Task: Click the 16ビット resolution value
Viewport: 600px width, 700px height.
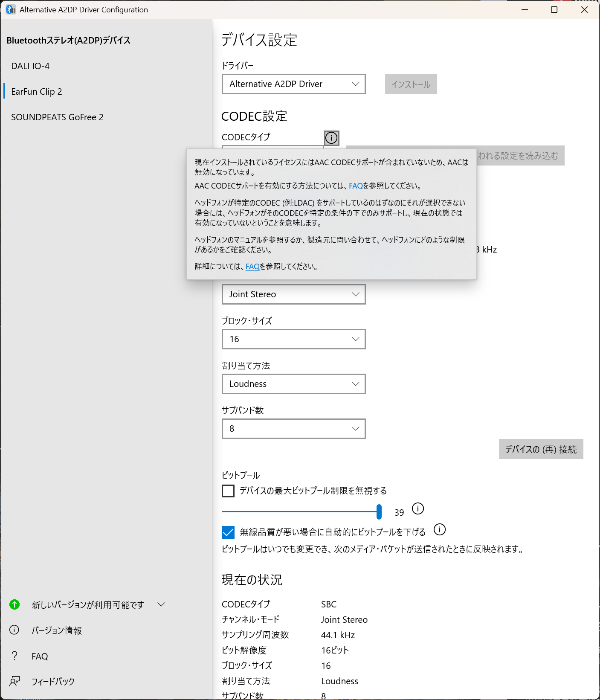Action: point(335,651)
